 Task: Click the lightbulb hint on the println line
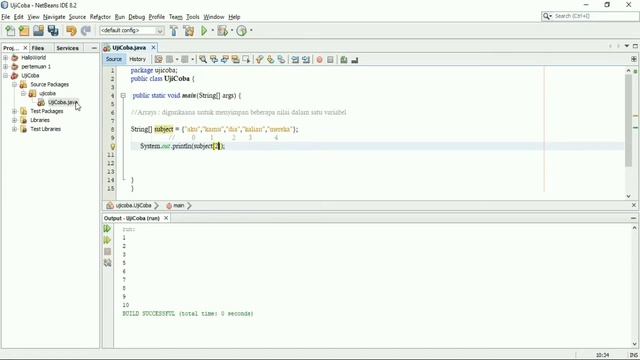coord(113,146)
